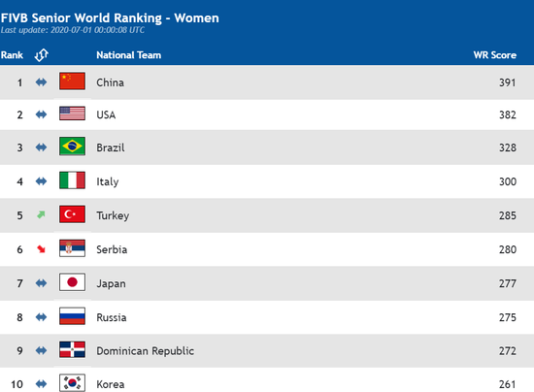Click the Brazil flag icon
The height and width of the screenshot is (392, 534).
(72, 147)
